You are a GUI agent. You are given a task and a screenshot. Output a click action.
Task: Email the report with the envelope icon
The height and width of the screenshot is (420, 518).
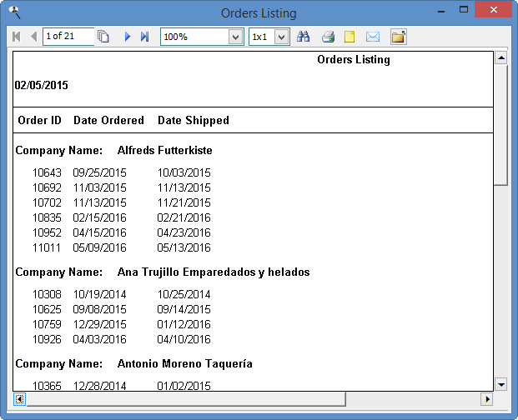click(x=373, y=37)
